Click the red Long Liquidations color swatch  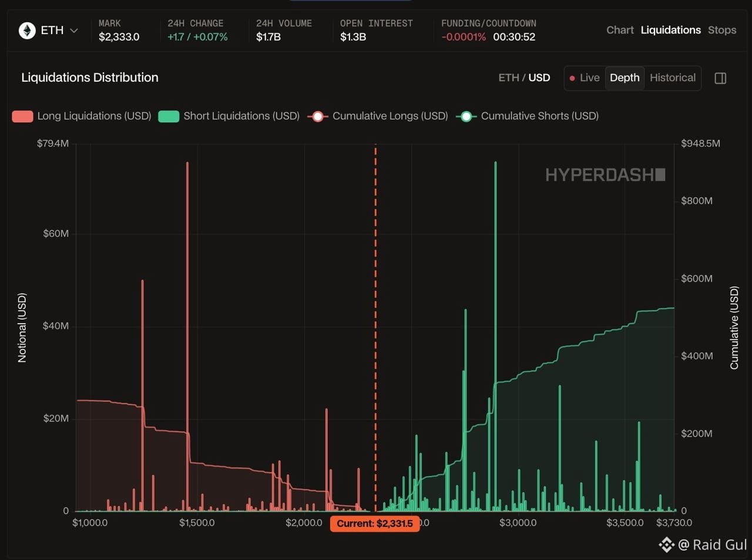point(22,116)
